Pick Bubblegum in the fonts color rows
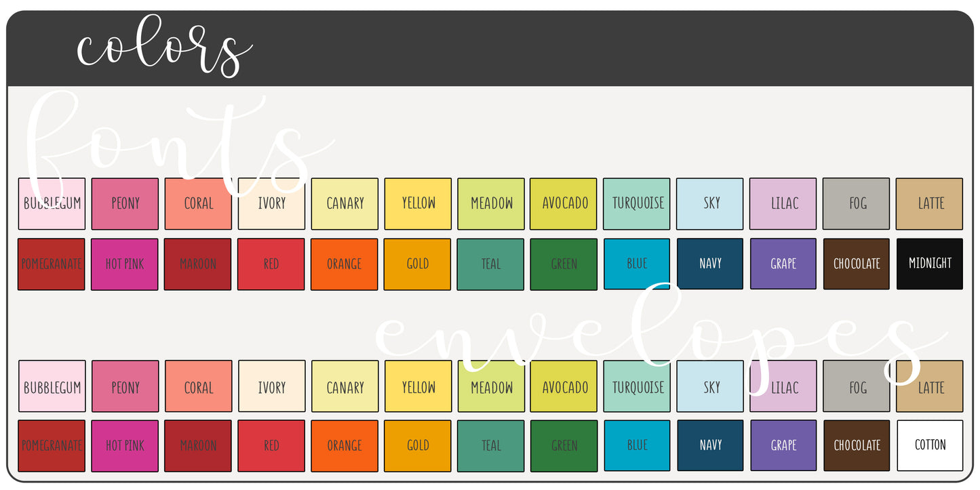Screen dimensions: 980x490 click(52, 203)
